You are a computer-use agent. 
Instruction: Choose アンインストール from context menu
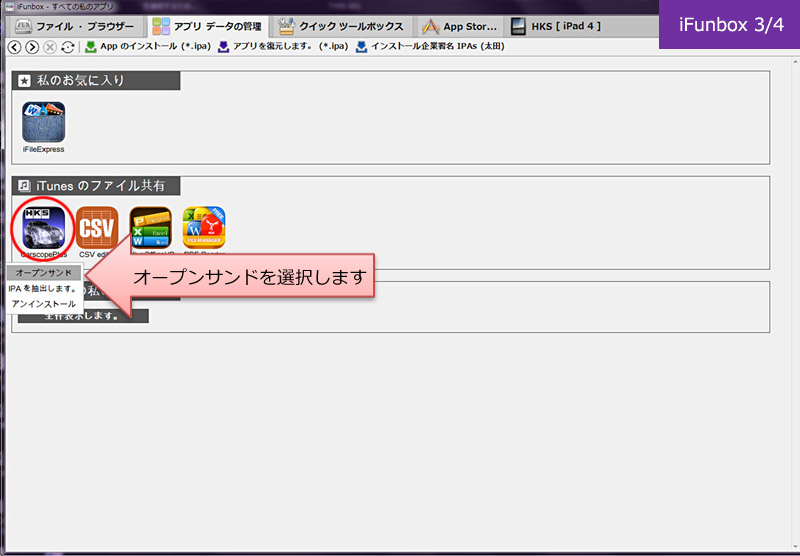tap(43, 304)
